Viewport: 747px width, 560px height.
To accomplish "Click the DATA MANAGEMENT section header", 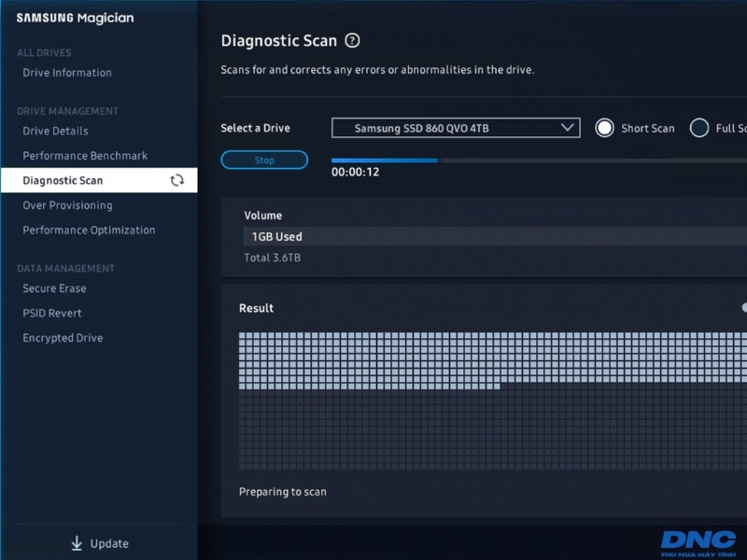I will point(65,269).
